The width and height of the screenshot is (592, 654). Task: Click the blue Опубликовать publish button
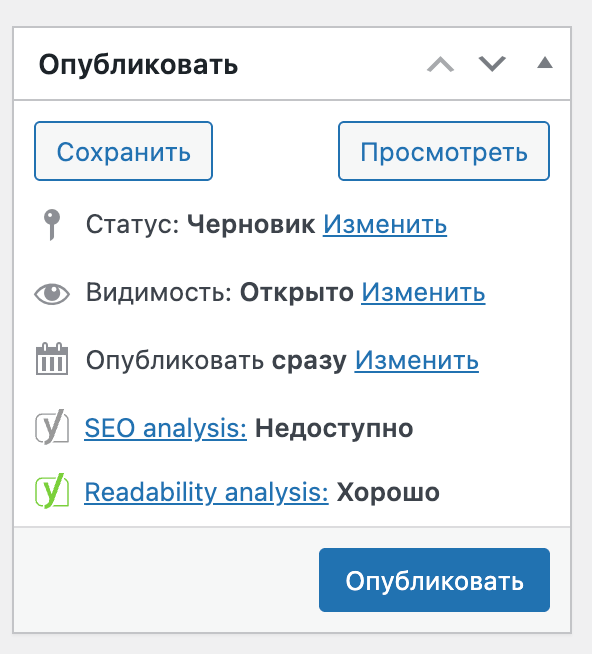click(x=434, y=580)
